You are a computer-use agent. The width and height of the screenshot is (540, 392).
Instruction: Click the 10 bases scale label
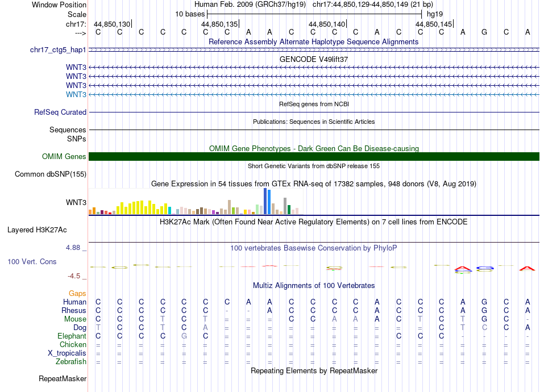190,14
